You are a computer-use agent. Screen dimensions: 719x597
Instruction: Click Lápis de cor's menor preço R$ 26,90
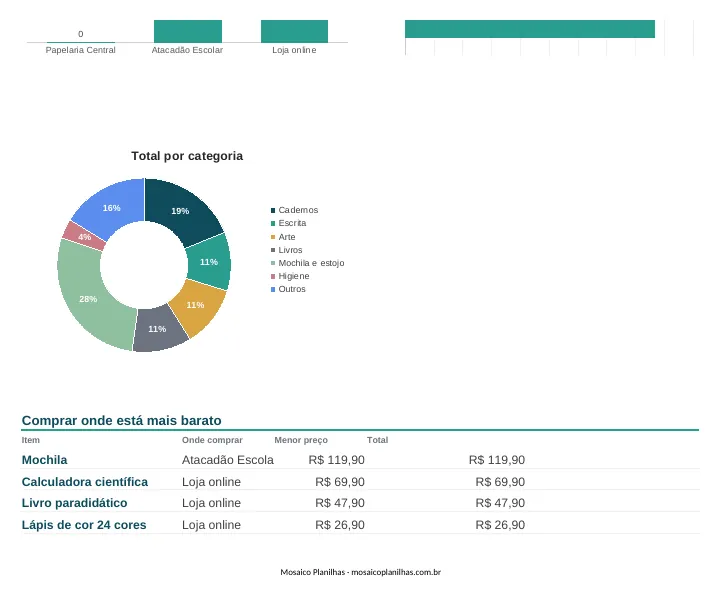pos(340,525)
